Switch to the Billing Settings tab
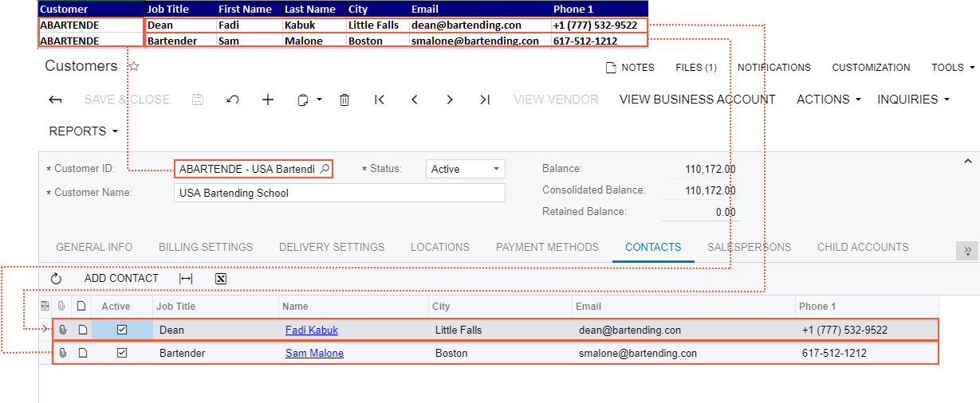 [x=206, y=247]
